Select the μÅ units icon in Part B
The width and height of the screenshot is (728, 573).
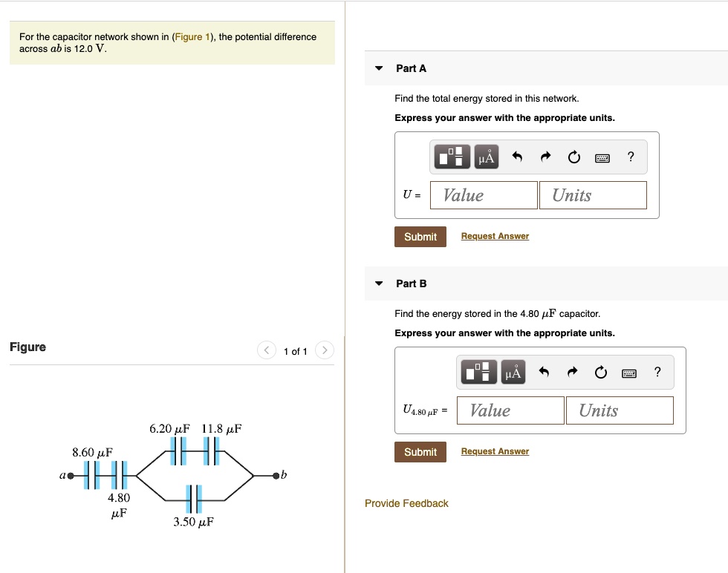pos(513,372)
